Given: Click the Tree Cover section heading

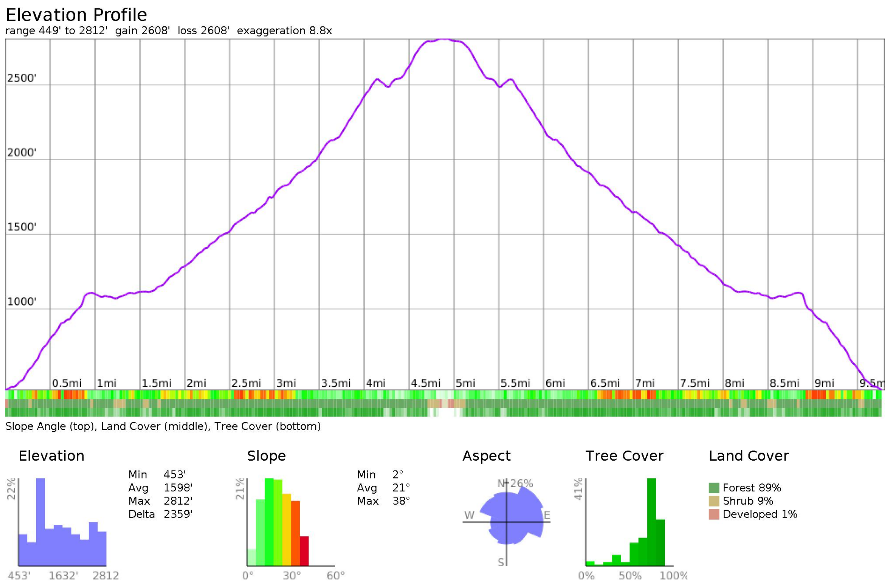Looking at the screenshot, I should 624,456.
